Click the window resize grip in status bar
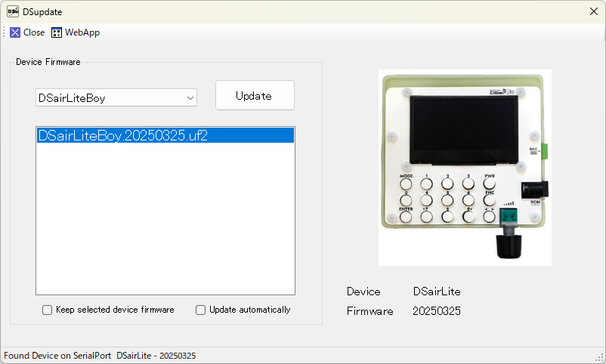This screenshot has width=606, height=364. click(599, 357)
